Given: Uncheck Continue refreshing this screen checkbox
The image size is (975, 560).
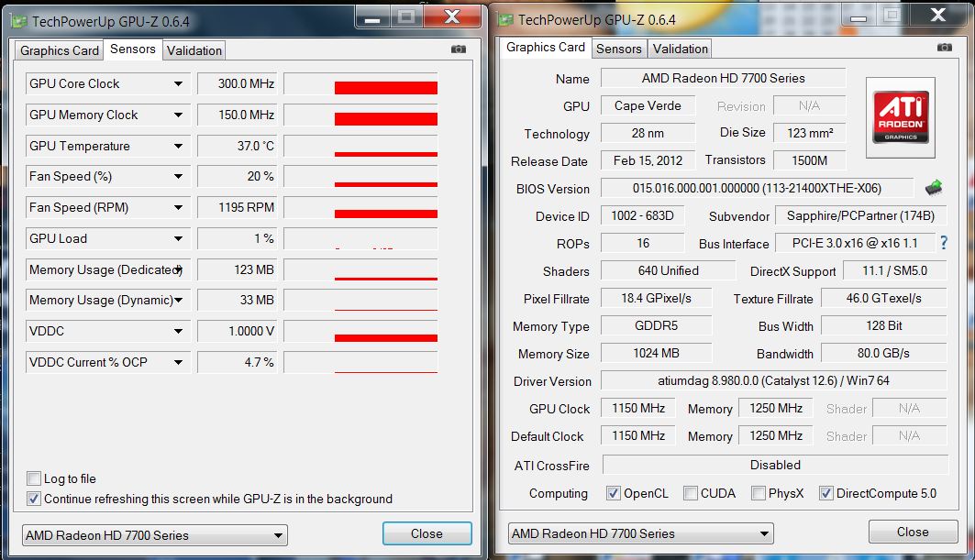Looking at the screenshot, I should (x=34, y=499).
